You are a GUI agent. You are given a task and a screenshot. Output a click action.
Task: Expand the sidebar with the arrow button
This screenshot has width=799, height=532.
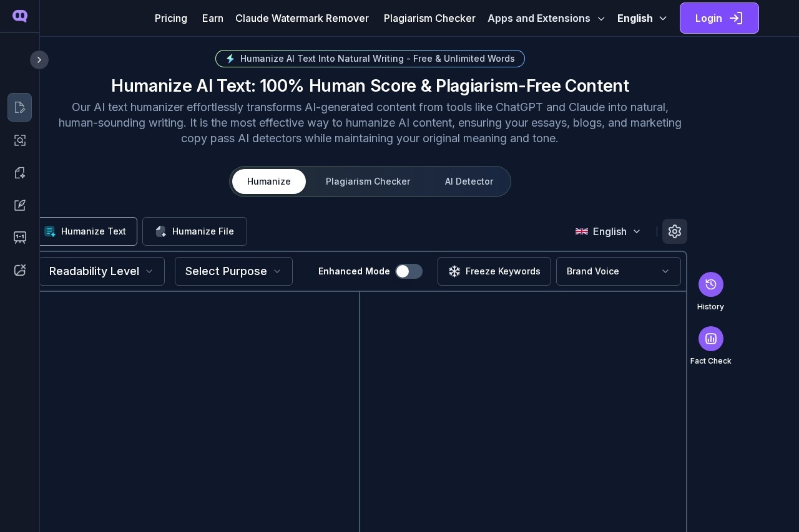[39, 60]
